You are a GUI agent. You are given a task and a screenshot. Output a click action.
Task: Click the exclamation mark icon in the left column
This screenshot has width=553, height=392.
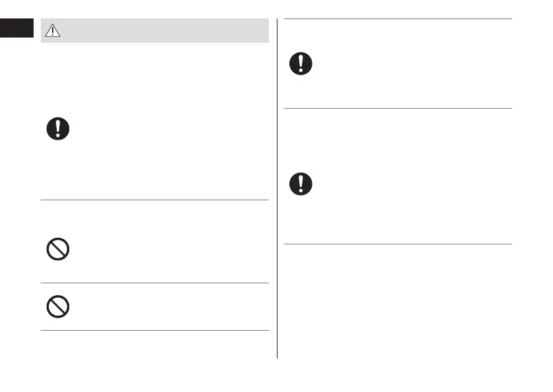pos(58,128)
